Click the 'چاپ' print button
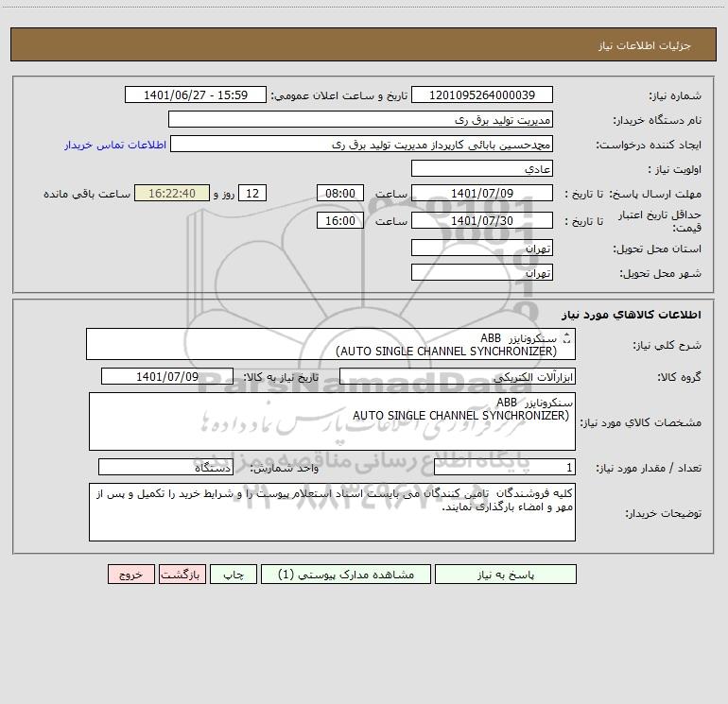 pos(234,574)
